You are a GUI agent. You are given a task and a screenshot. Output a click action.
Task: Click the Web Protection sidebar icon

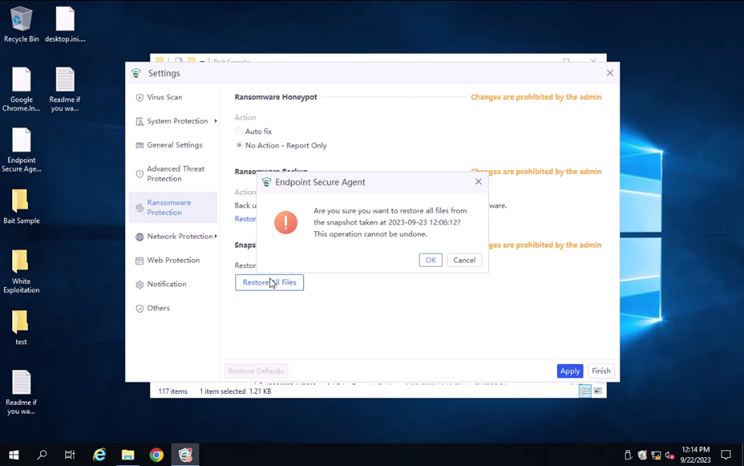(x=139, y=261)
